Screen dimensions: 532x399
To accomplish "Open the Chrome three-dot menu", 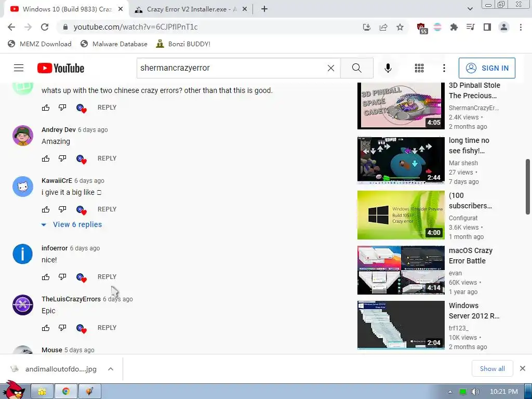I will tap(521, 27).
